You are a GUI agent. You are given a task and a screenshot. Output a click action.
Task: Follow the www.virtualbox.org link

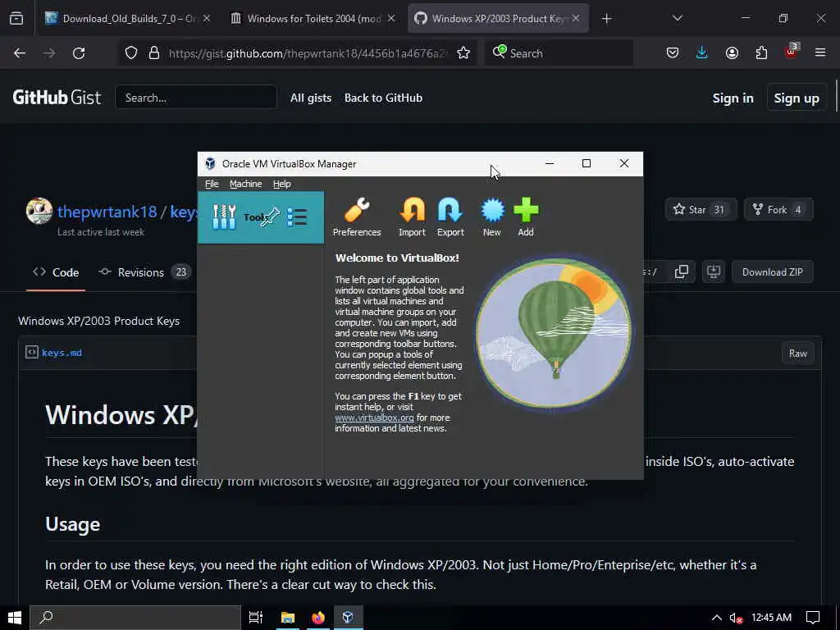click(x=374, y=418)
